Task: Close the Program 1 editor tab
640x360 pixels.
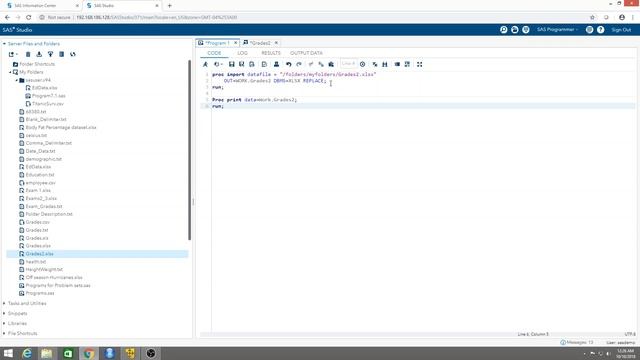Action: click(236, 43)
